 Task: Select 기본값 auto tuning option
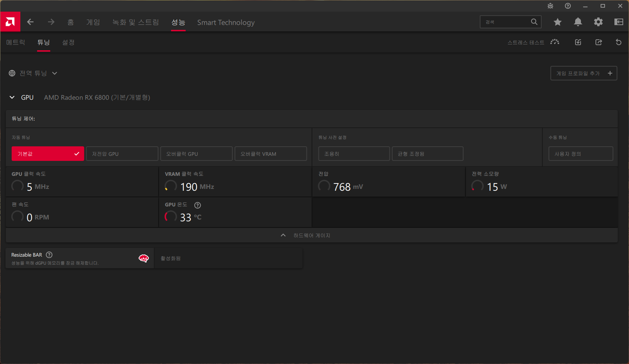tap(48, 154)
